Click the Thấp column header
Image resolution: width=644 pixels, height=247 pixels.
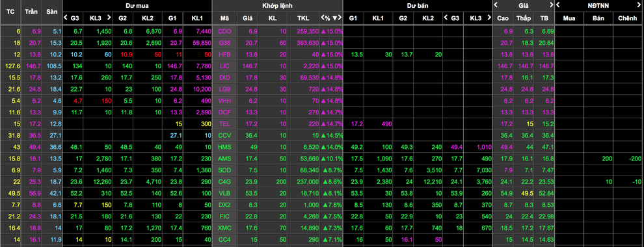pos(524,18)
